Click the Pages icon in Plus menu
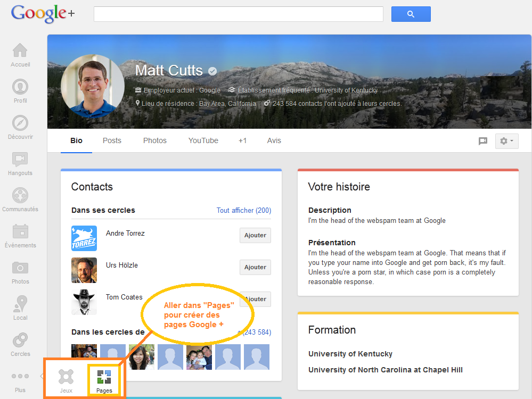 click(104, 378)
